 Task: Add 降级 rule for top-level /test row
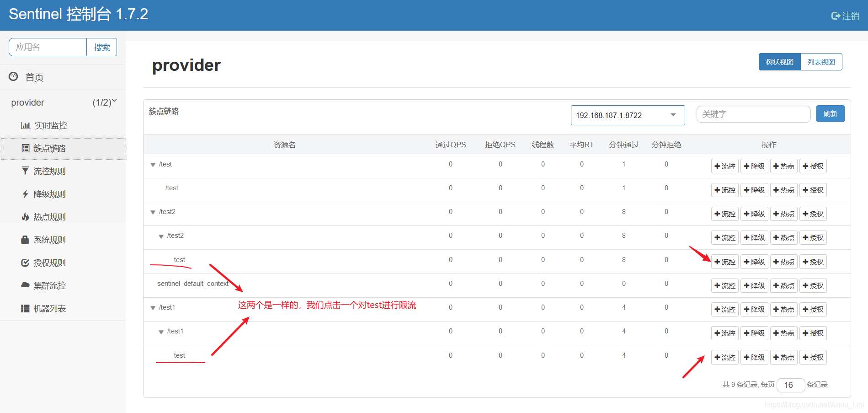pyautogui.click(x=754, y=166)
